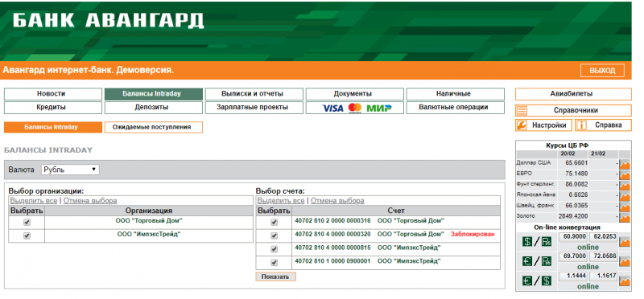Click the МИР card logo
This screenshot has height=299, width=644.
(x=379, y=109)
